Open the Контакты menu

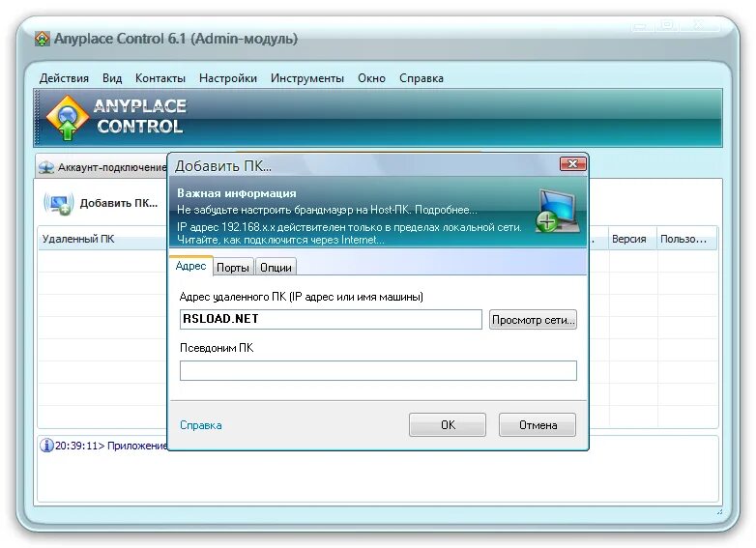(x=160, y=78)
